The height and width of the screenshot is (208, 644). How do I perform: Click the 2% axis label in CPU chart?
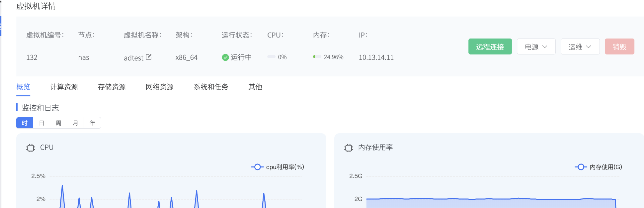(x=41, y=199)
